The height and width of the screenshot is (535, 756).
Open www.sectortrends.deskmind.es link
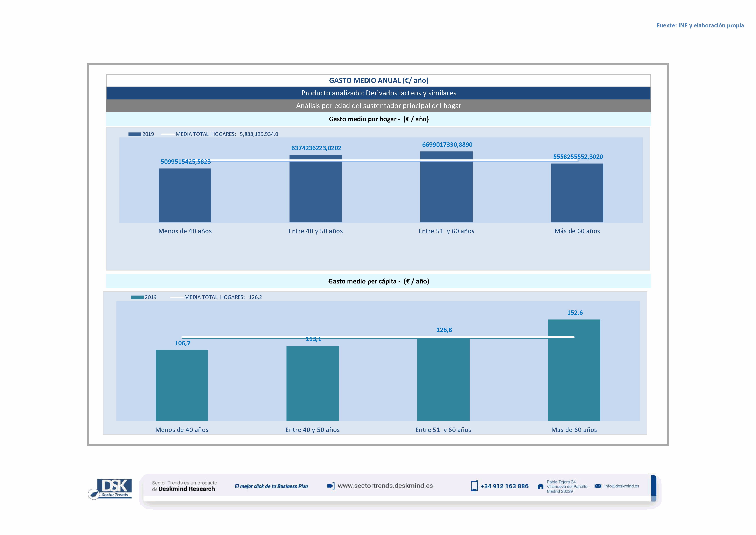pos(385,486)
